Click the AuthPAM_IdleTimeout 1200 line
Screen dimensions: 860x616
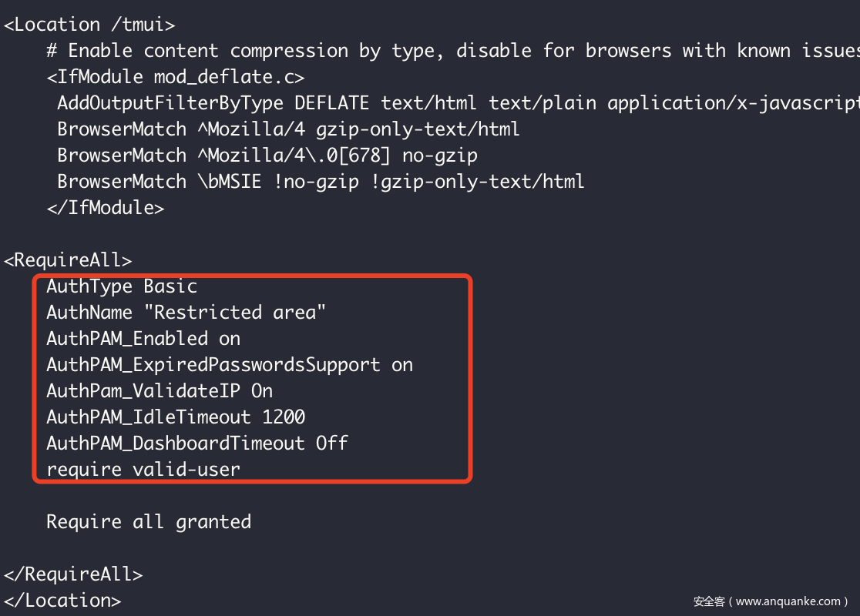[x=176, y=417]
